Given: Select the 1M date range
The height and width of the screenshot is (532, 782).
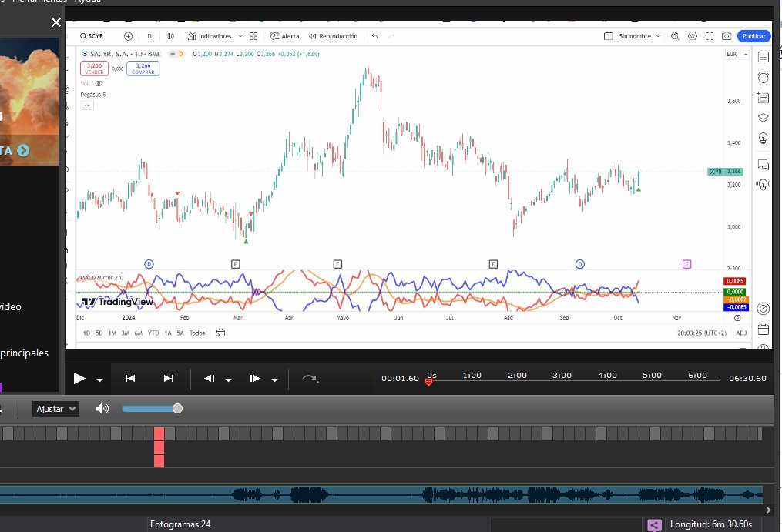Looking at the screenshot, I should coord(112,333).
